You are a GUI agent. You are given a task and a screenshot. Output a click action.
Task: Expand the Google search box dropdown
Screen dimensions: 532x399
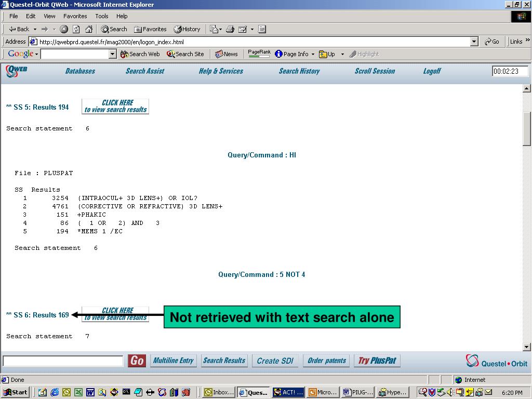click(113, 54)
